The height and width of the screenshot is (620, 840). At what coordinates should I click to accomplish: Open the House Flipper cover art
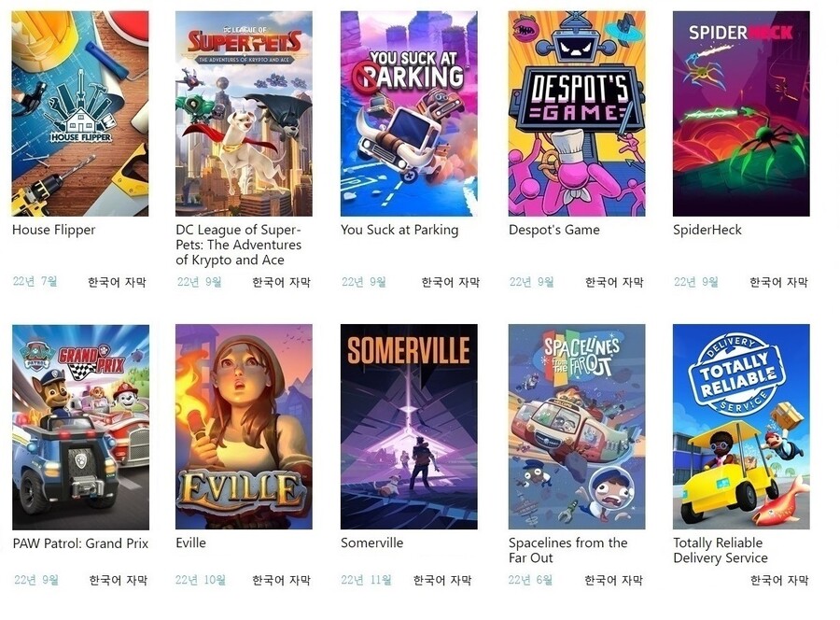80,114
